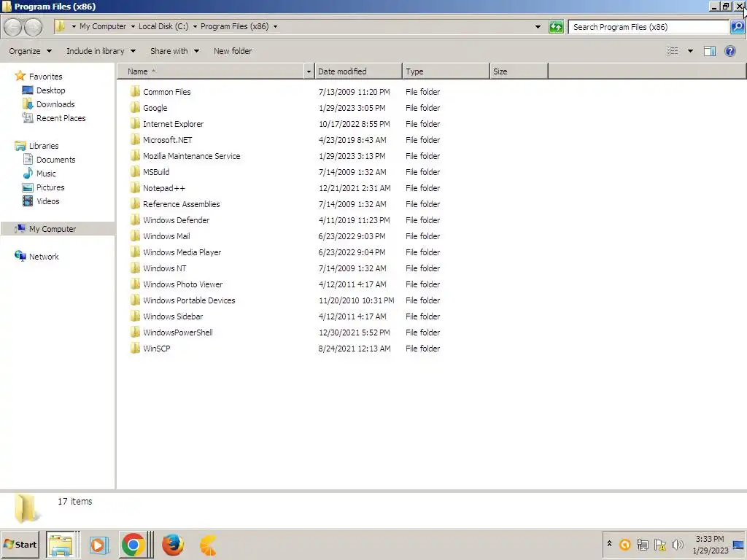The height and width of the screenshot is (560, 747).
Task: Select the WinSCP folder icon
Action: click(x=135, y=348)
